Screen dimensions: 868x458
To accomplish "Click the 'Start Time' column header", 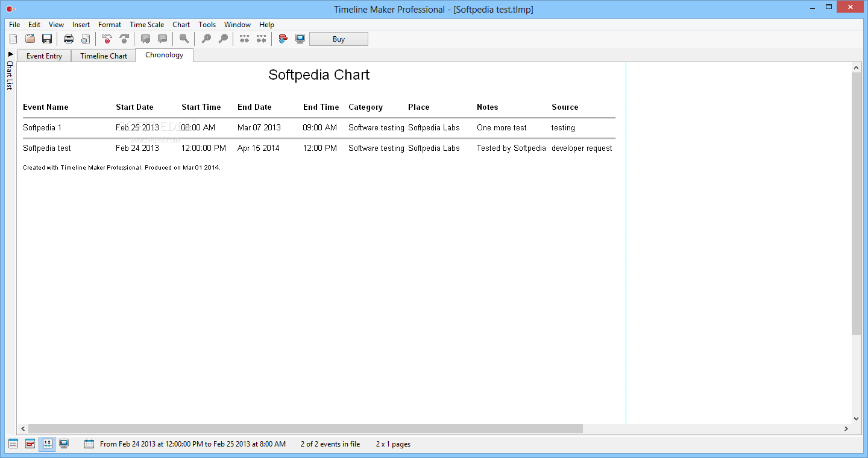I will (201, 107).
